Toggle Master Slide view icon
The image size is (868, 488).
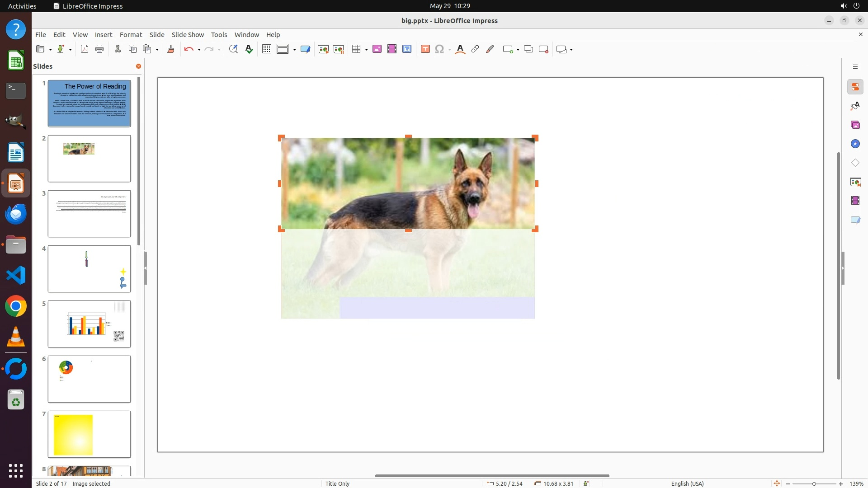point(305,49)
